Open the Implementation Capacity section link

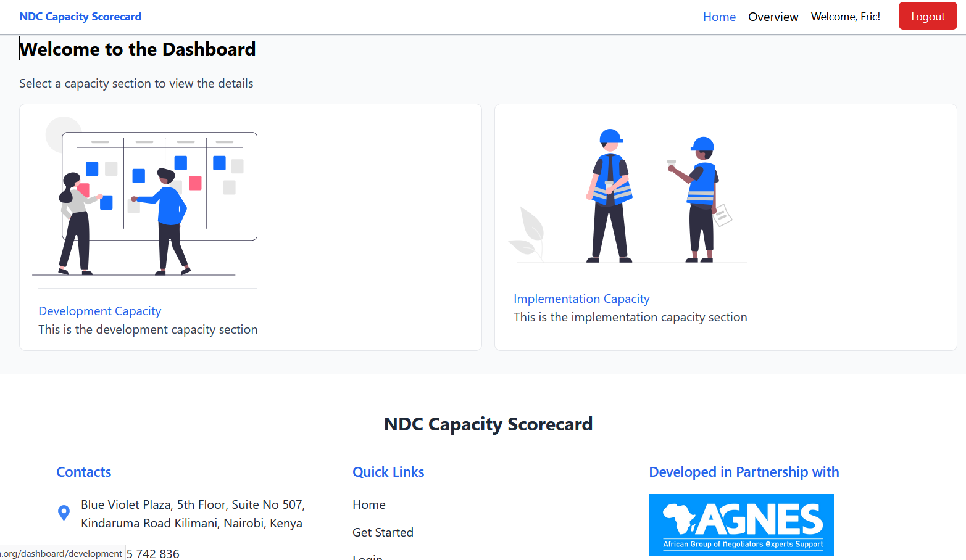point(581,299)
